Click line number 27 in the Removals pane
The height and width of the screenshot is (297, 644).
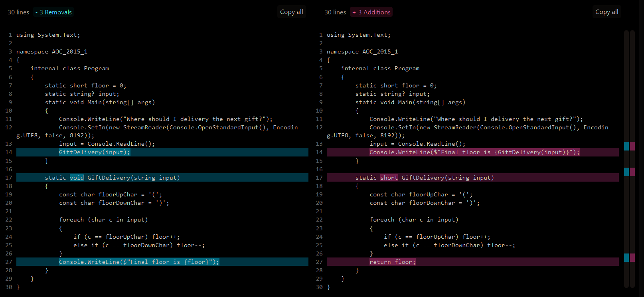point(9,262)
